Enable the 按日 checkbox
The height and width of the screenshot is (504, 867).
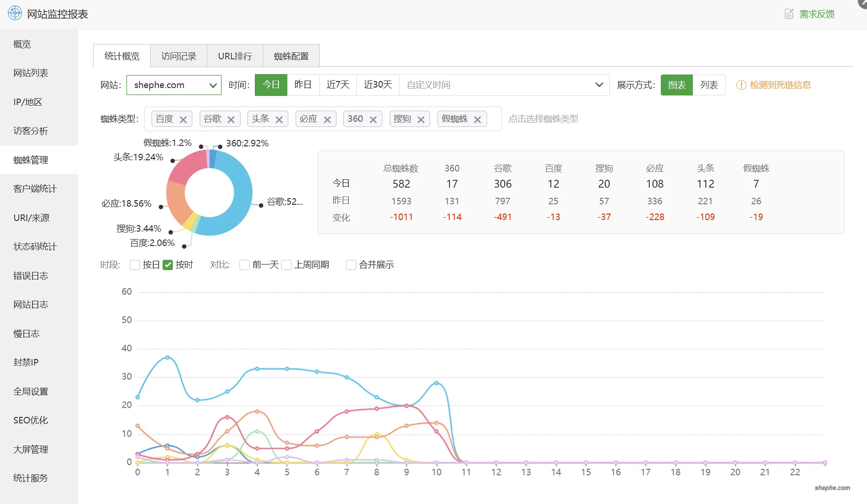135,265
